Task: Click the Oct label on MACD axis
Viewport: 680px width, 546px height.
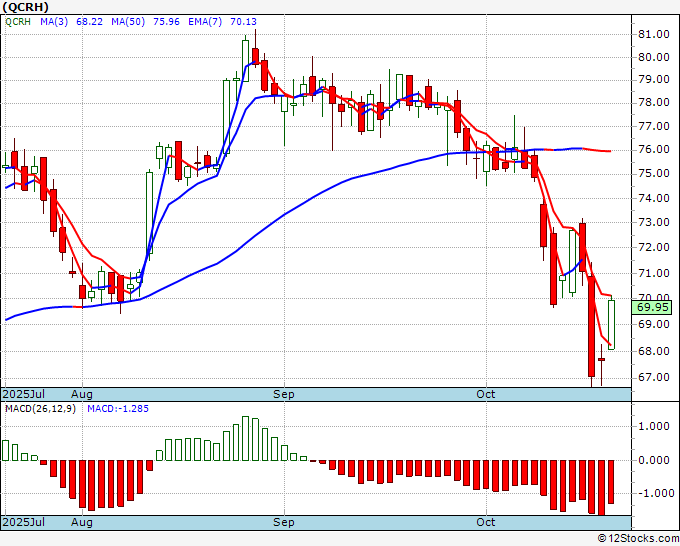Action: tap(486, 522)
